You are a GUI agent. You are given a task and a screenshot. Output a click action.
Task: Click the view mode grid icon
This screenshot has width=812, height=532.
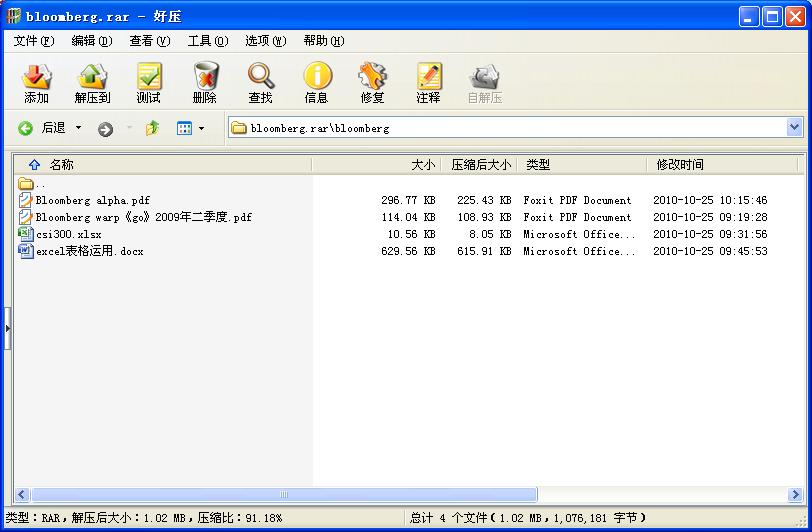coord(184,128)
